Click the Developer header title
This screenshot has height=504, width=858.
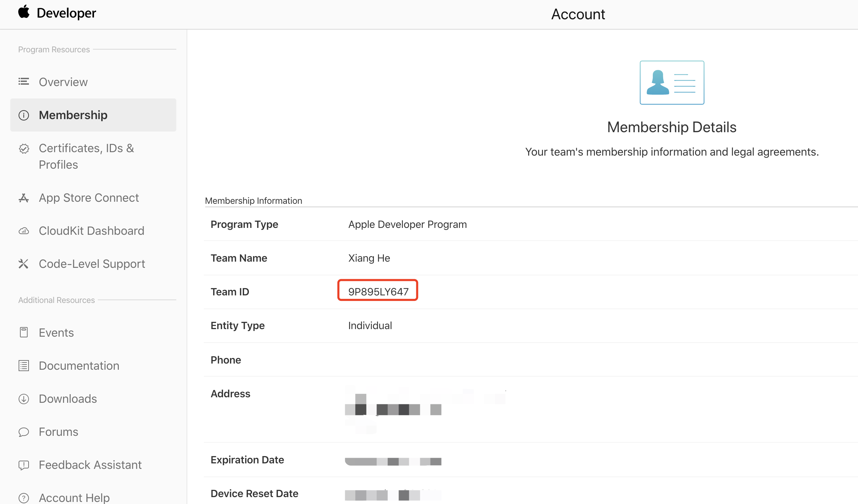(x=66, y=13)
